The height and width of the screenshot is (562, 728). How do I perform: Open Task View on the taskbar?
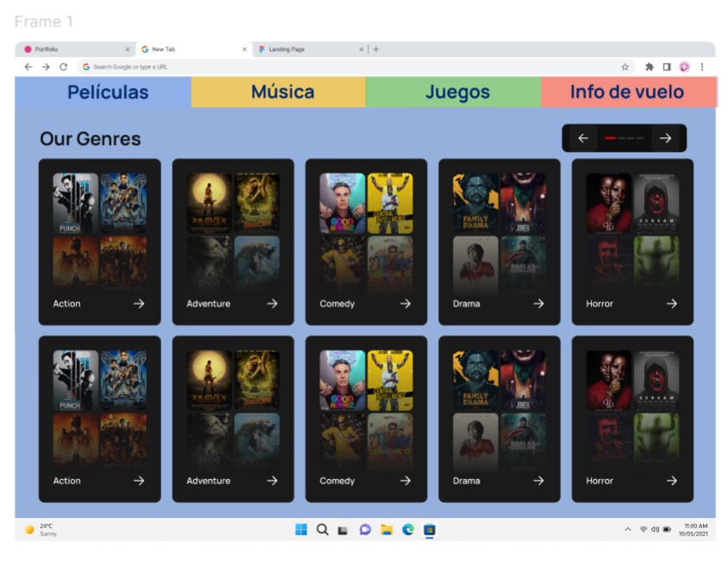tap(343, 530)
